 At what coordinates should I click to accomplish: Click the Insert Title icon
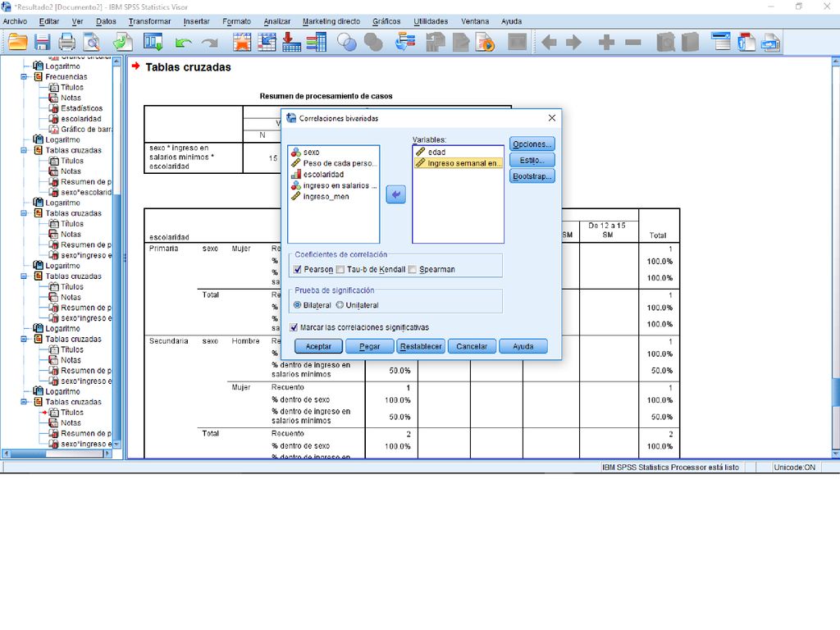tap(746, 43)
